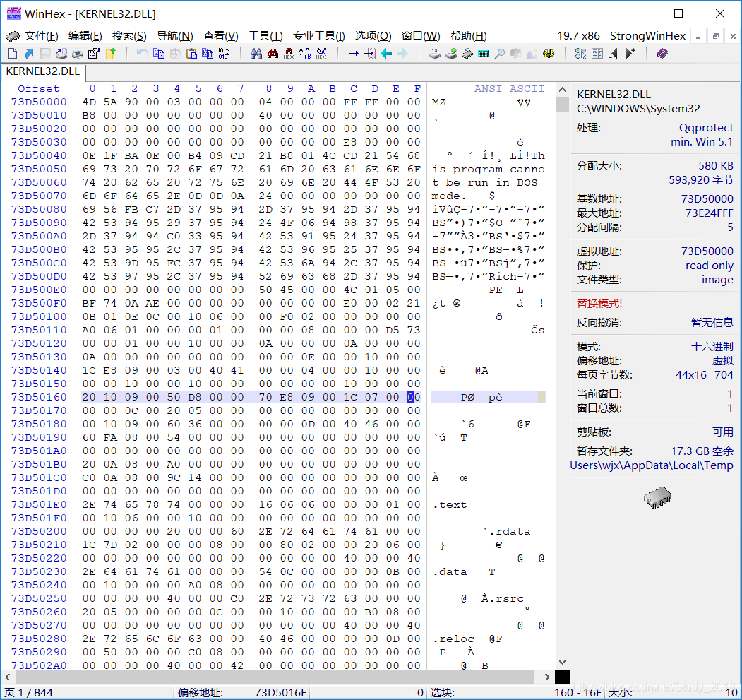Click the blue position manager pointer icon
The image size is (742, 700).
click(x=580, y=54)
